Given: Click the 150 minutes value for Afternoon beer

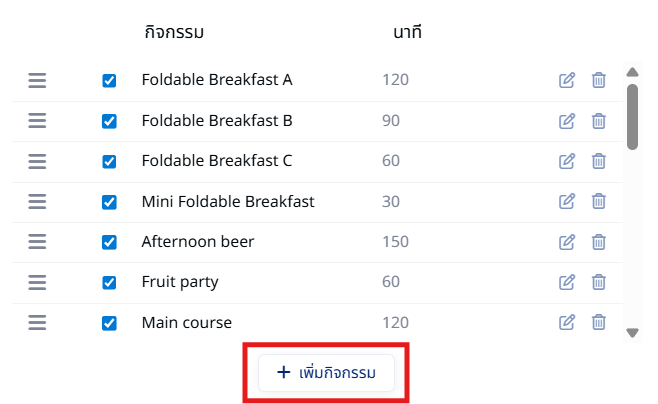Looking at the screenshot, I should pyautogui.click(x=395, y=242).
